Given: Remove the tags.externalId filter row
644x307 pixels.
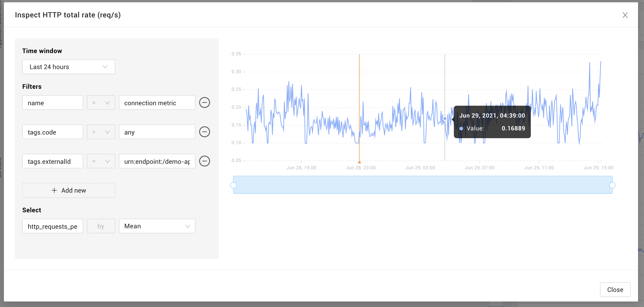Looking at the screenshot, I should tap(205, 161).
